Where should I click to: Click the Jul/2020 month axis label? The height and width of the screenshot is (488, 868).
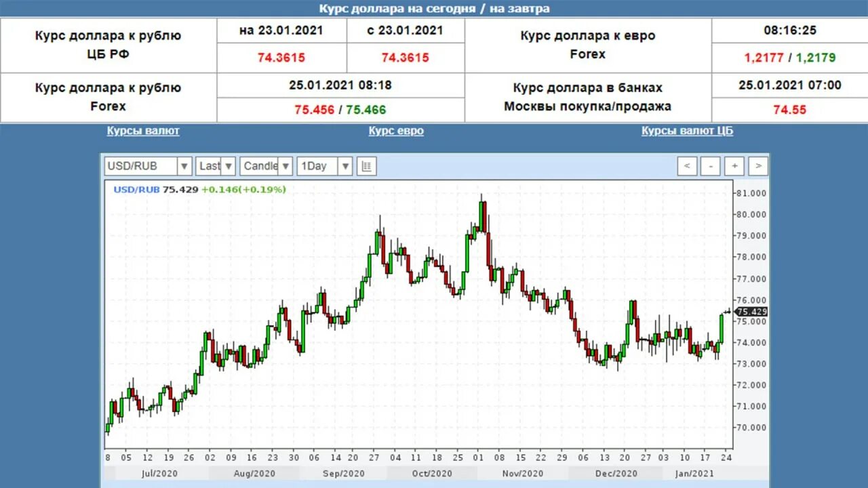point(161,474)
